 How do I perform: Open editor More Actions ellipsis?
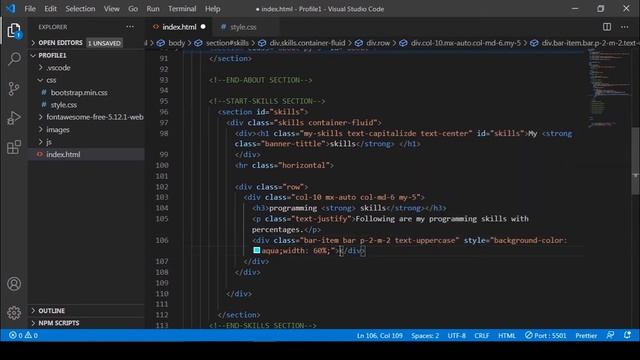tap(624, 27)
